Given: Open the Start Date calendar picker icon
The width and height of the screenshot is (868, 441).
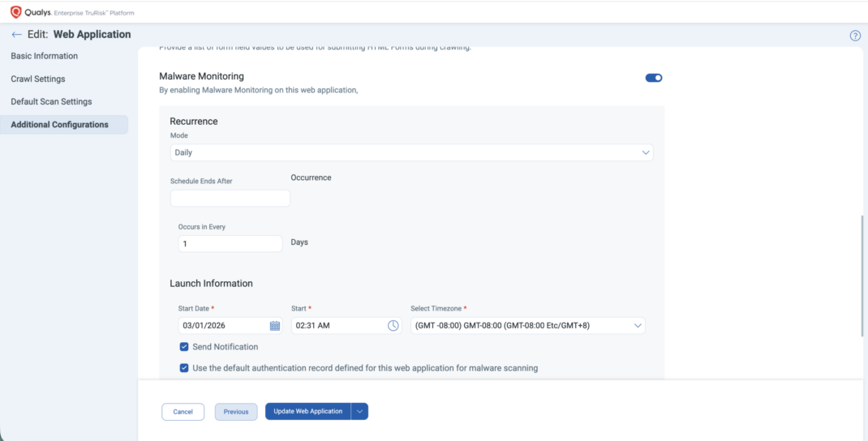Looking at the screenshot, I should click(x=274, y=325).
